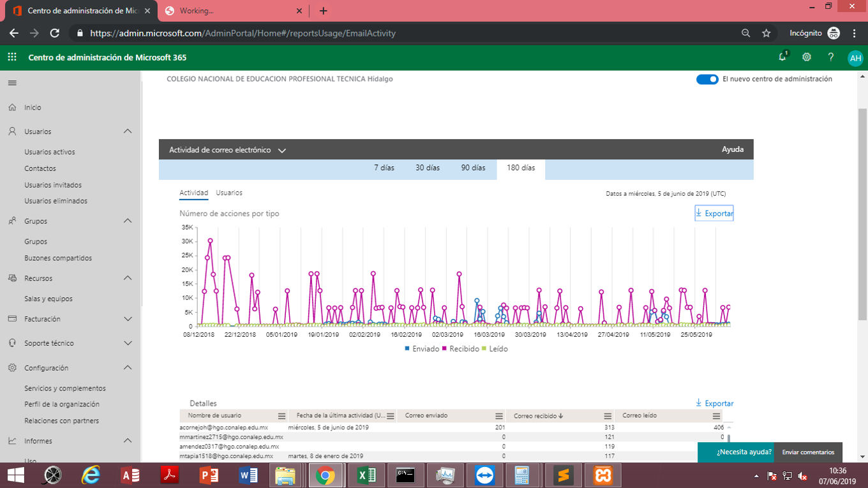Screen dimensions: 868x488
Task: Go back in browser
Action: point(14,33)
